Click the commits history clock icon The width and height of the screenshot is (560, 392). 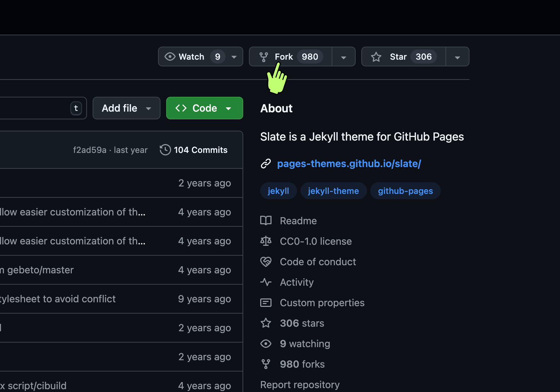tap(165, 150)
